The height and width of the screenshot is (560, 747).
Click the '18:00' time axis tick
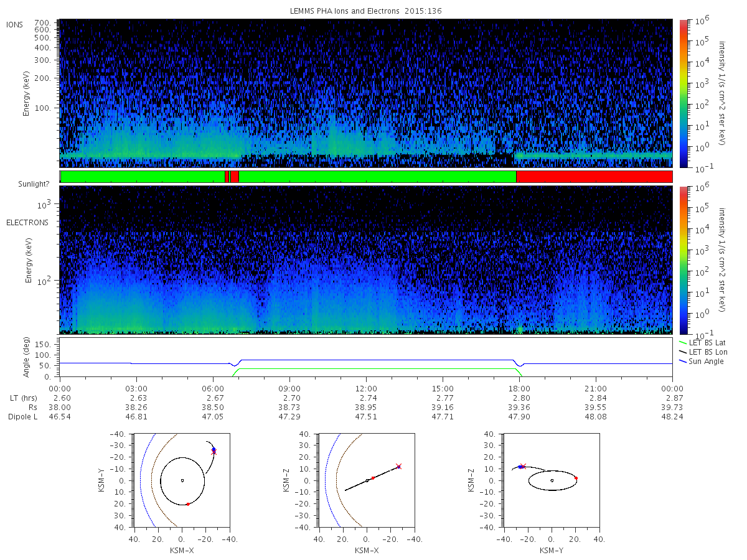(519, 388)
